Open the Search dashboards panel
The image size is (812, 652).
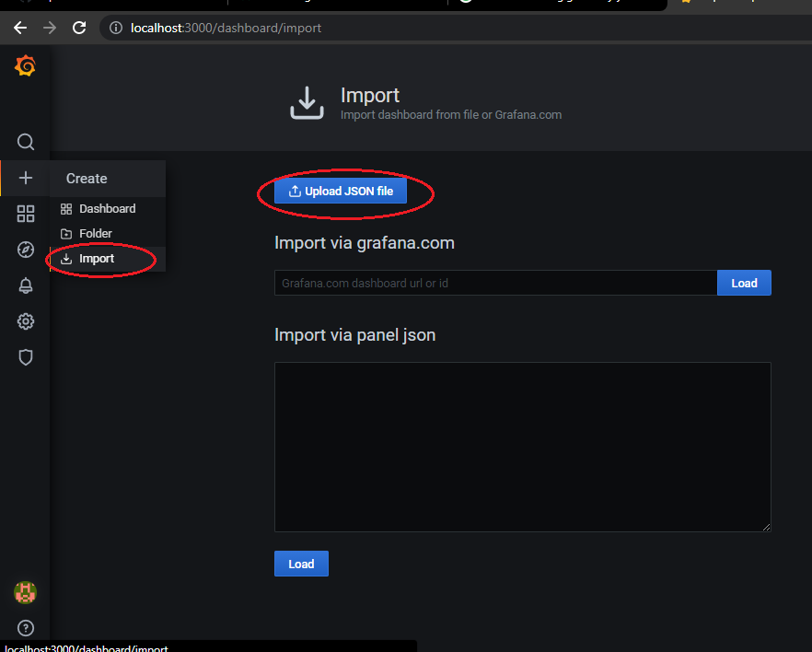pos(25,142)
